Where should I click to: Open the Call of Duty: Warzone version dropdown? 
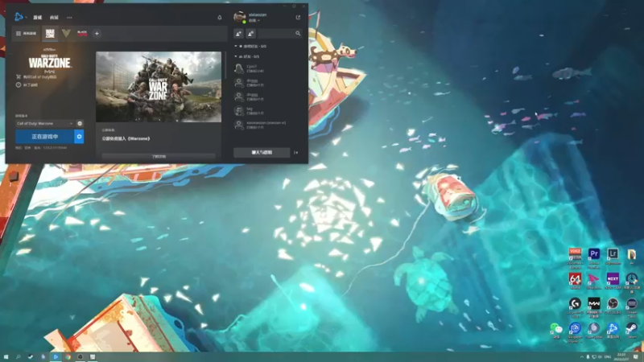pos(45,124)
